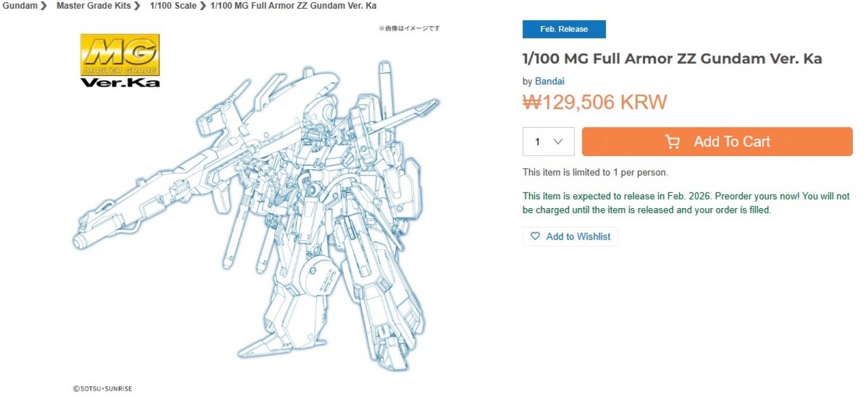Click the MG Master Grade Ver.Ka logo

120,61
